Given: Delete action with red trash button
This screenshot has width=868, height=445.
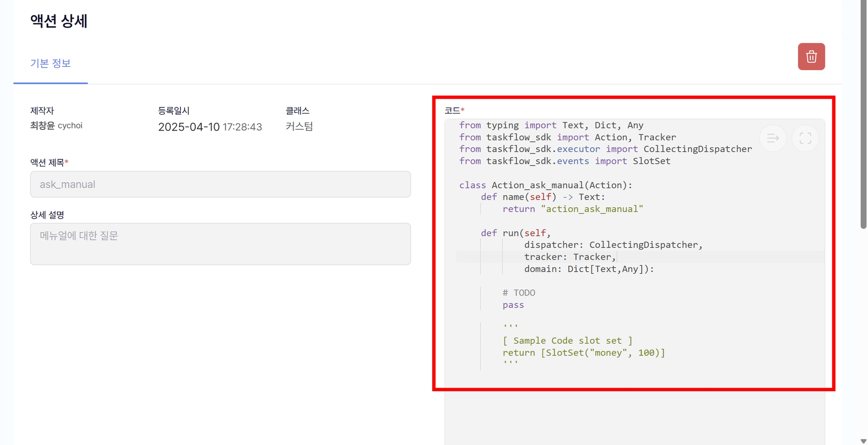Looking at the screenshot, I should pos(811,56).
